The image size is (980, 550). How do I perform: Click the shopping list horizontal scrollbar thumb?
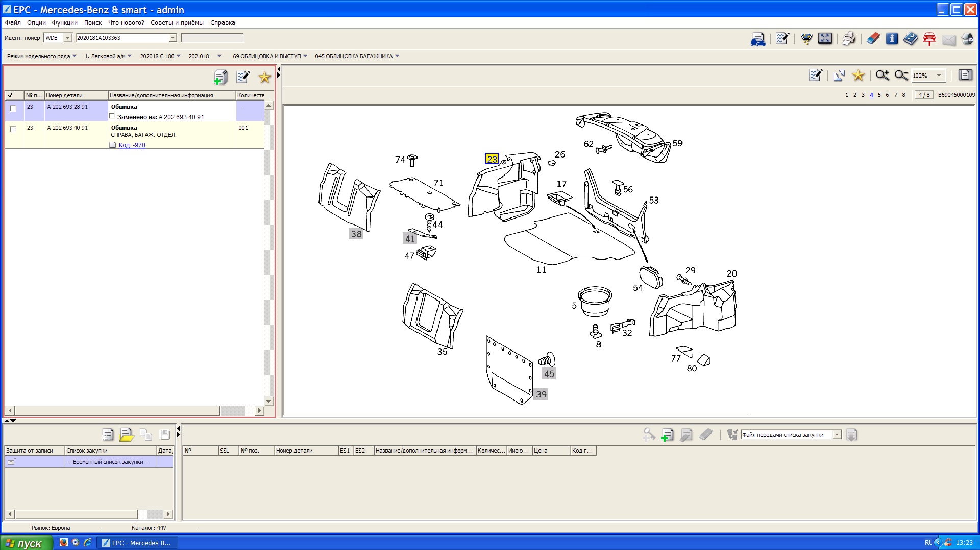pyautogui.click(x=76, y=514)
